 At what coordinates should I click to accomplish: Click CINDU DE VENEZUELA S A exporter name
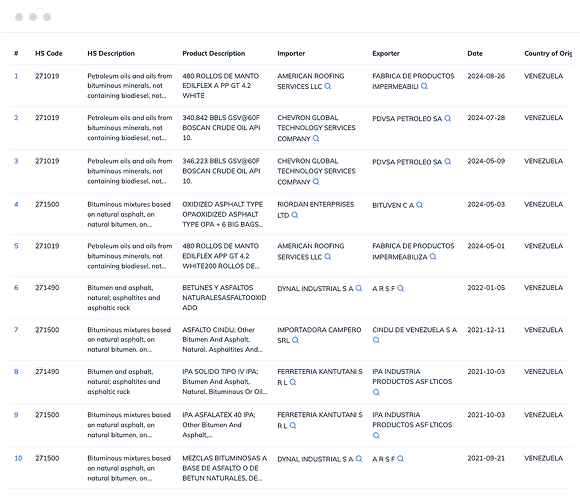(x=414, y=330)
